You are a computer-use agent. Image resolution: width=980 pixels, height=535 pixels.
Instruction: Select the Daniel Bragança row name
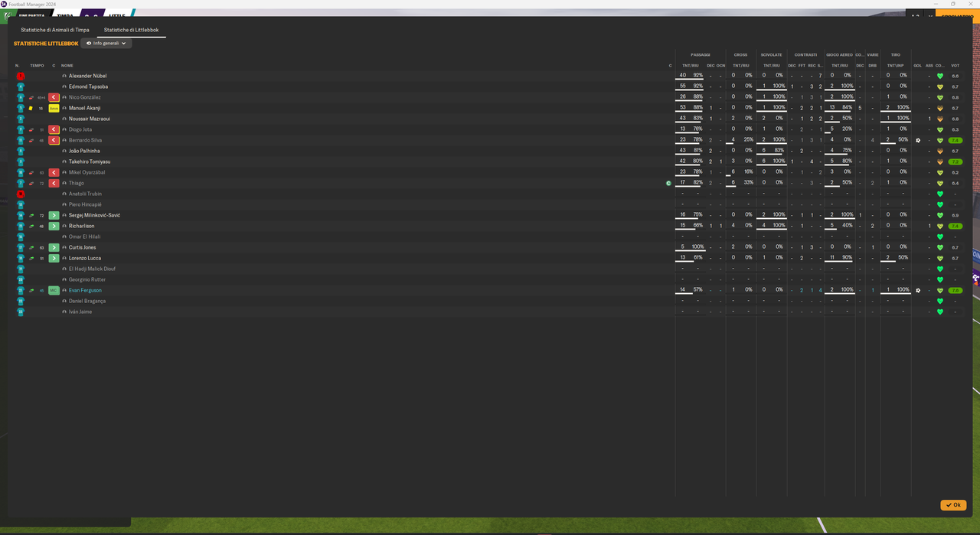point(87,301)
